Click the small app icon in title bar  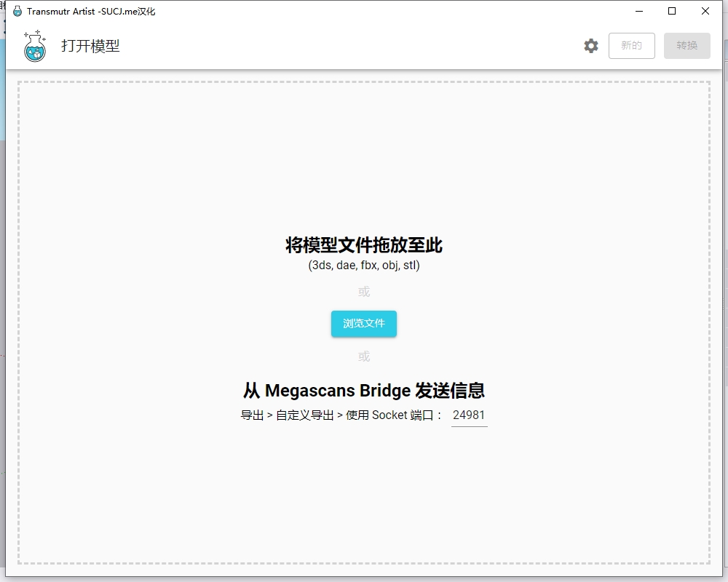click(x=17, y=12)
